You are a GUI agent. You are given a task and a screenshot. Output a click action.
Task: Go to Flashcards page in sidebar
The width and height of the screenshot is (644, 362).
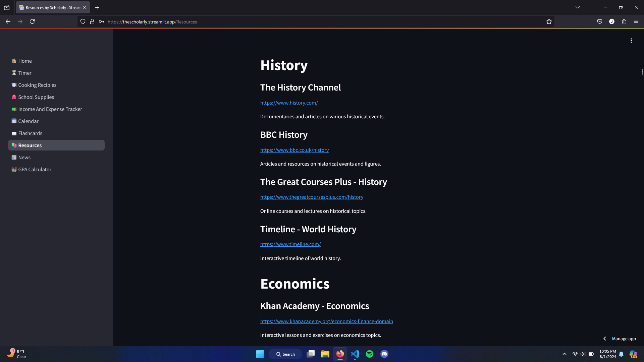click(30, 133)
